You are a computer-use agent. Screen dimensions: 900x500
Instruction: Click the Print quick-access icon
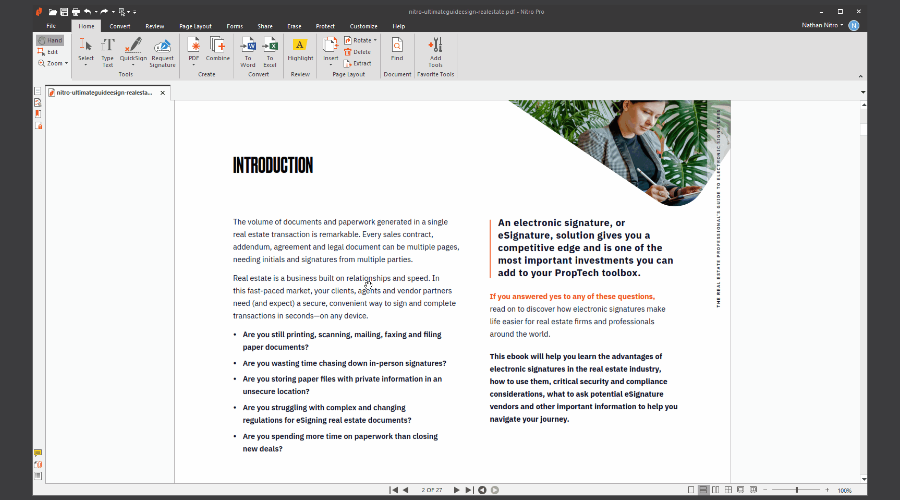tap(76, 11)
